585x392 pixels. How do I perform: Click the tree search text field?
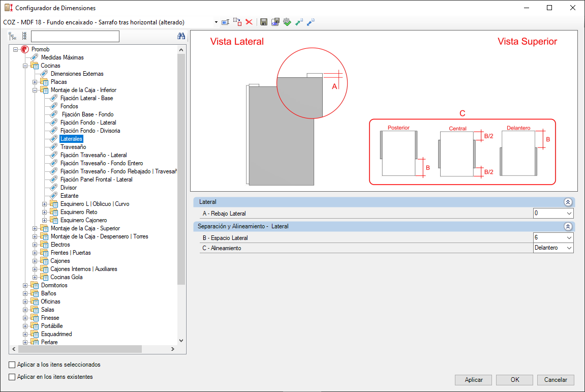(x=75, y=36)
